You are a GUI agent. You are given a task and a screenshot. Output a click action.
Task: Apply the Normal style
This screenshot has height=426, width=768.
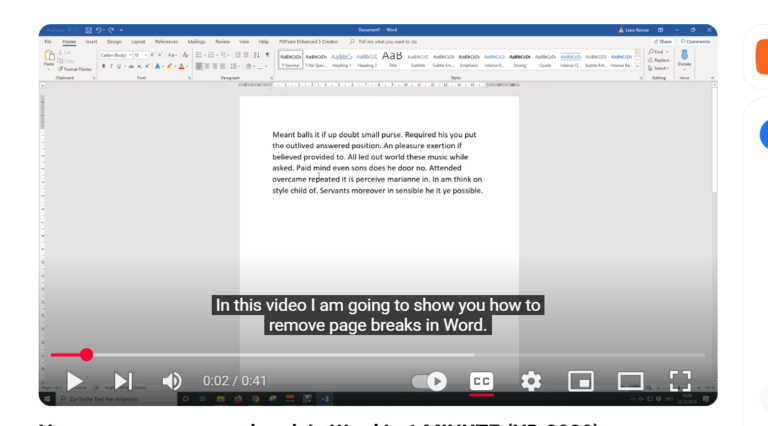(290, 59)
